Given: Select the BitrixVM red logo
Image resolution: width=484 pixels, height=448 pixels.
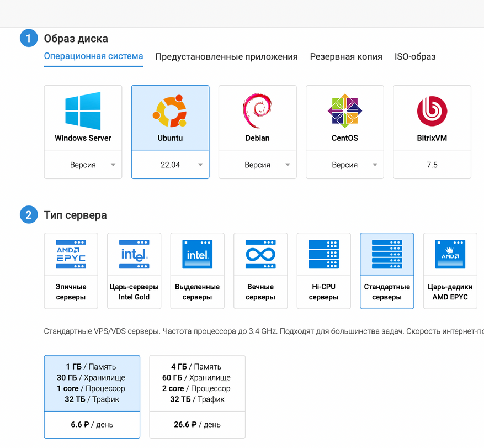Looking at the screenshot, I should (432, 111).
